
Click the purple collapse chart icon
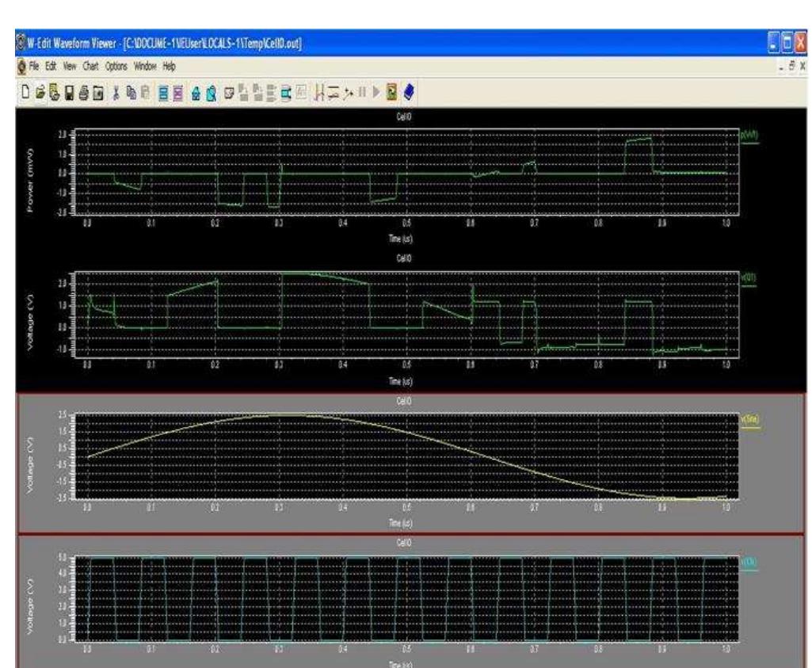click(x=177, y=94)
